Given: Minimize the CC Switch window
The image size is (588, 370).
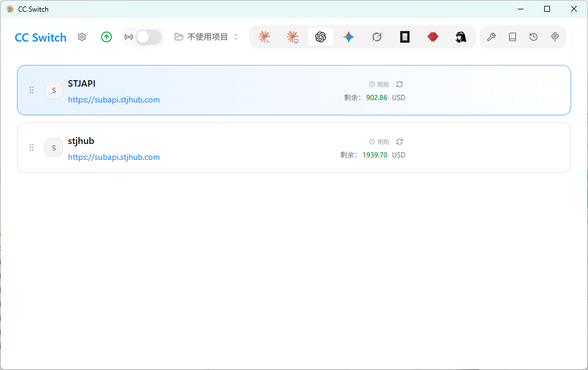Looking at the screenshot, I should pos(521,9).
